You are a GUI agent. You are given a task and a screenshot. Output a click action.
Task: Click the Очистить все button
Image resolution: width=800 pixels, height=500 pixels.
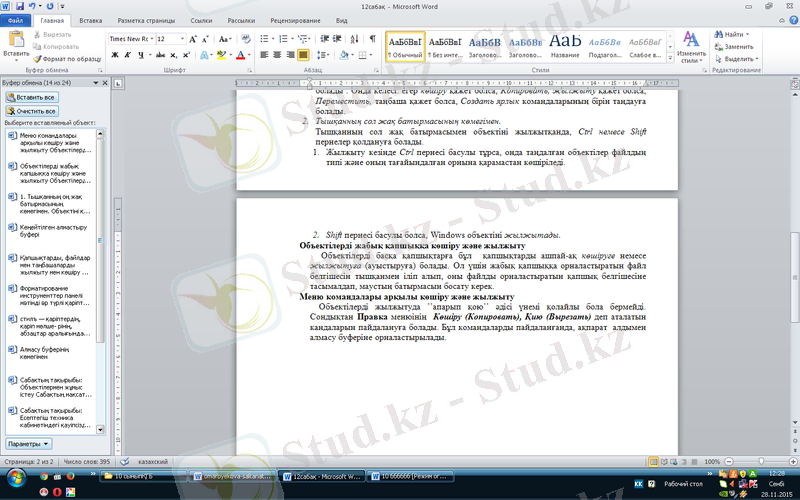pyautogui.click(x=31, y=112)
